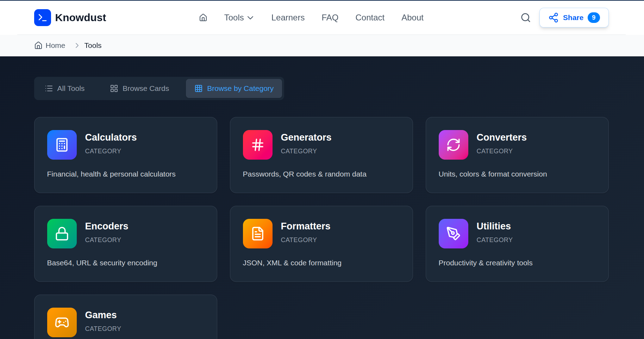644x339 pixels.
Task: Click the Share button
Action: click(574, 18)
